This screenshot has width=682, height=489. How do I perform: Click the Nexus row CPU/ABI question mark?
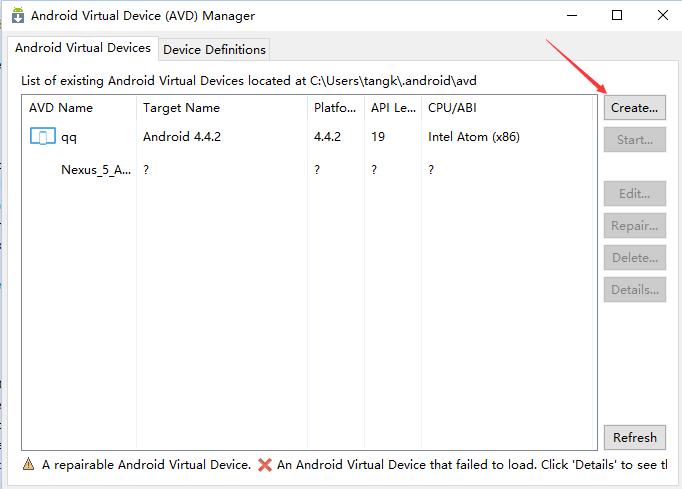431,169
